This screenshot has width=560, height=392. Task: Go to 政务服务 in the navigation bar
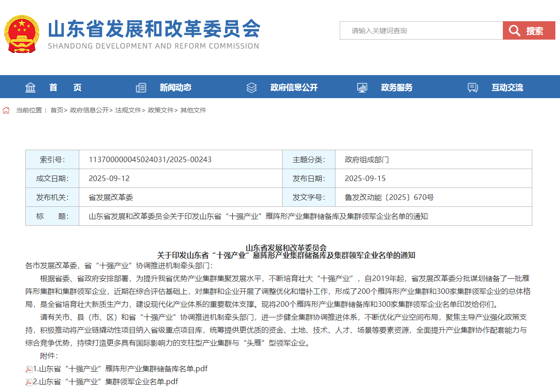click(x=396, y=88)
